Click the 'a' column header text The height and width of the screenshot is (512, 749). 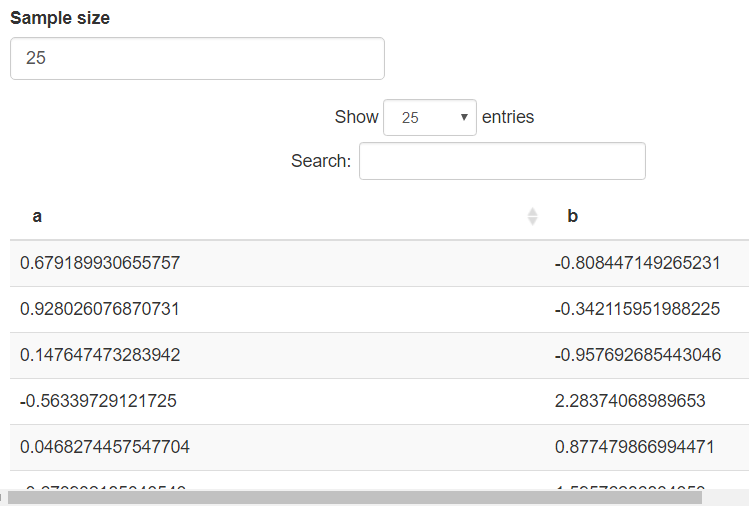tap(37, 216)
